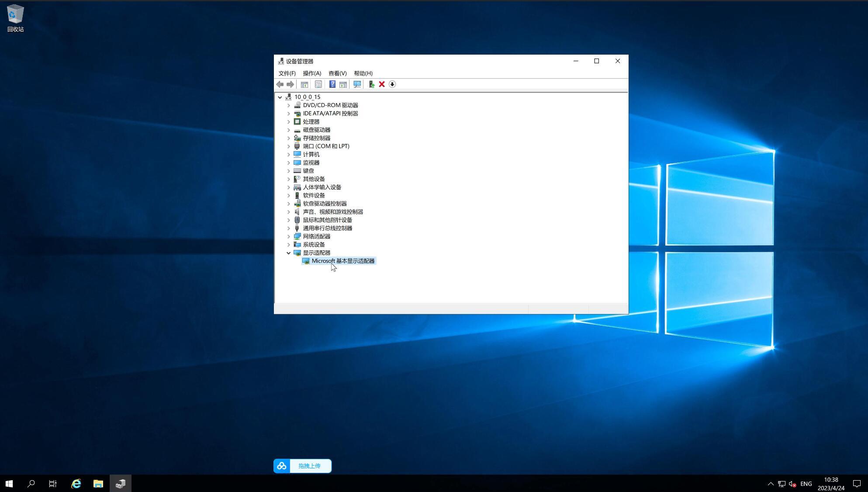Expand the 存储控制器 category
This screenshot has width=868, height=492.
click(x=288, y=138)
